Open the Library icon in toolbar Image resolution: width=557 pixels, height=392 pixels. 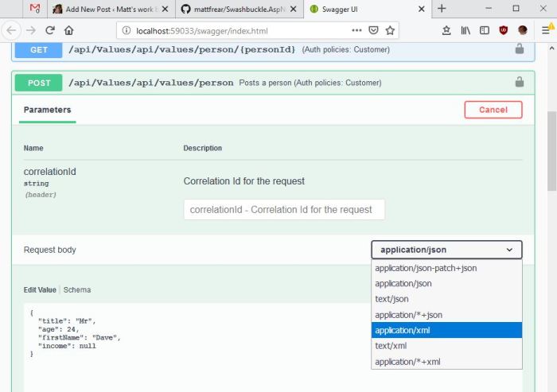tap(466, 30)
